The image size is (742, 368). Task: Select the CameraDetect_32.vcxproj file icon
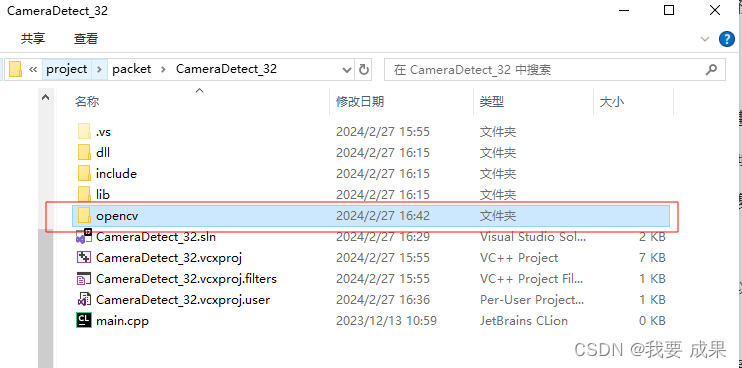(x=84, y=257)
